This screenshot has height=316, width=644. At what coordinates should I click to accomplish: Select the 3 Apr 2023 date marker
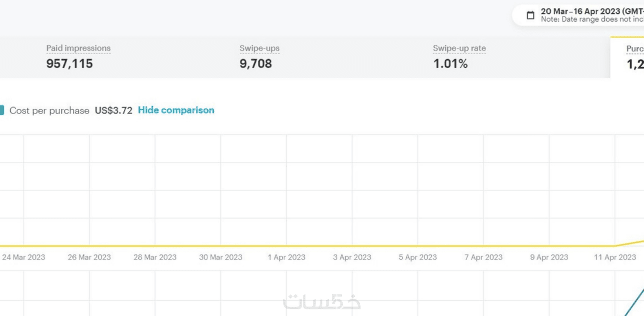(352, 257)
